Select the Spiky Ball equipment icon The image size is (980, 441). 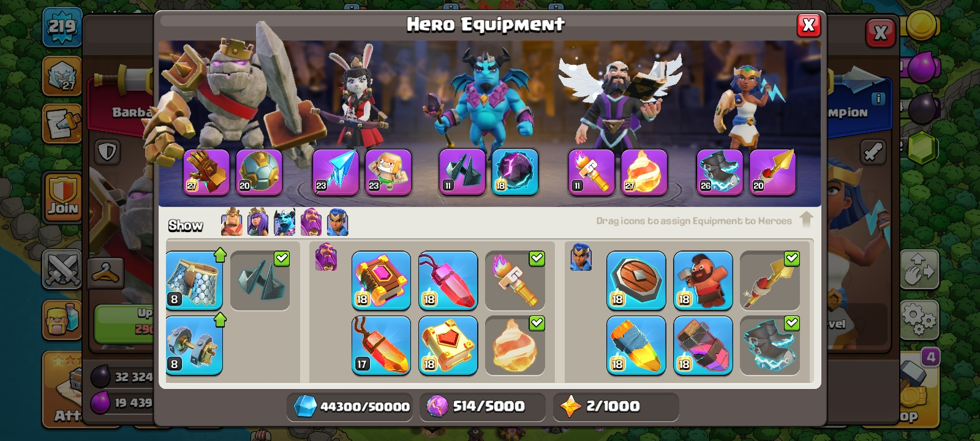[259, 172]
